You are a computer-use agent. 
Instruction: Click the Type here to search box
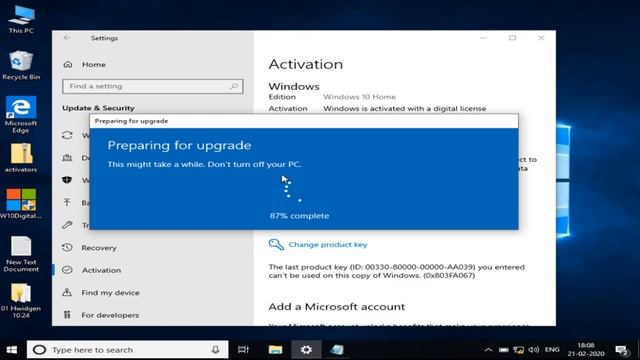(x=127, y=350)
